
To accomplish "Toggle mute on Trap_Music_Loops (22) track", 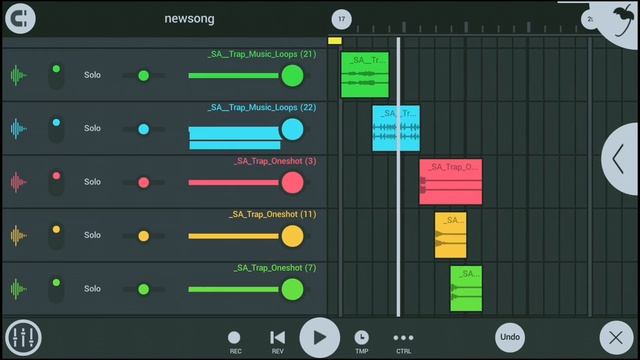I will click(56, 129).
